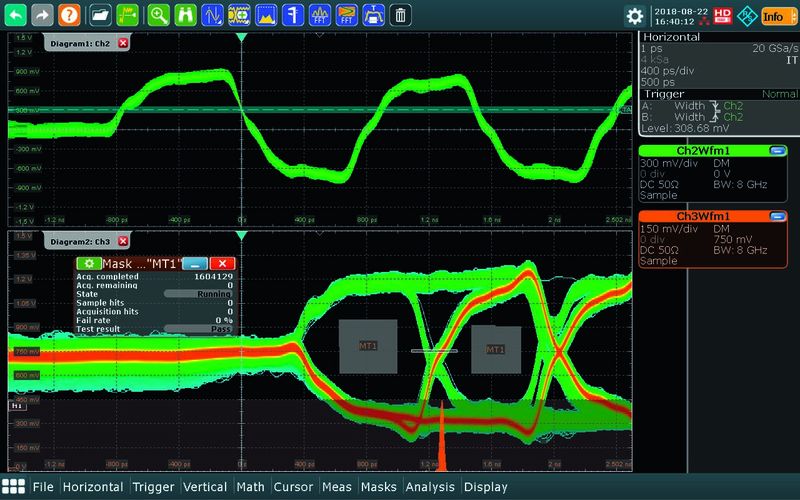The width and height of the screenshot is (800, 500).
Task: Open the Horizontal menu in bottom bar
Action: tap(93, 487)
